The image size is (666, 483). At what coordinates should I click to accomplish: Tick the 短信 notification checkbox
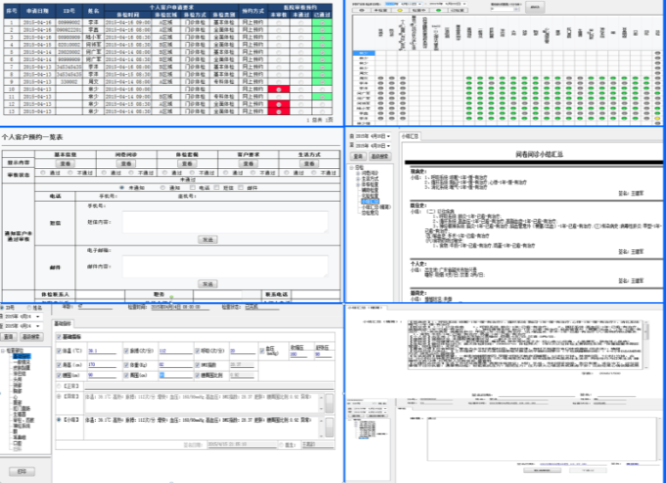217,187
